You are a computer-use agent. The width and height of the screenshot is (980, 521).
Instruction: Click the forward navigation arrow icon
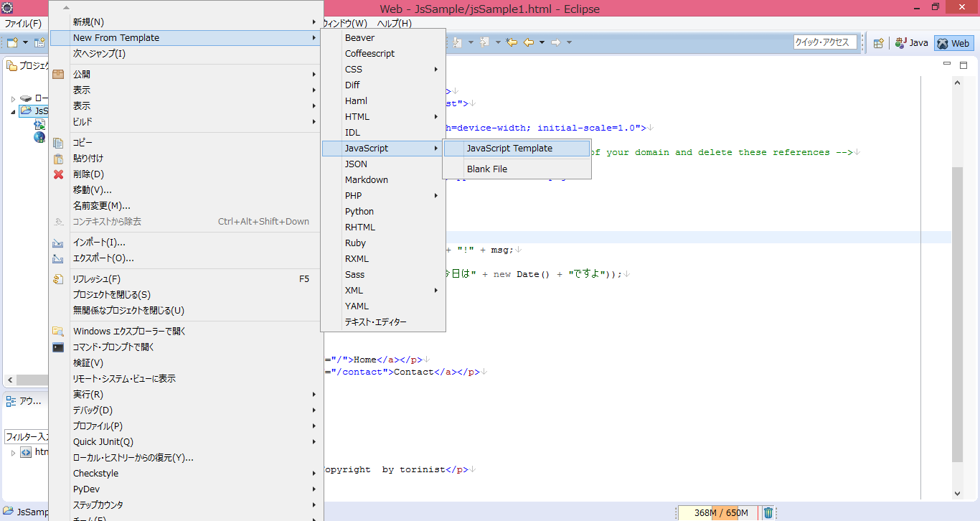[555, 42]
